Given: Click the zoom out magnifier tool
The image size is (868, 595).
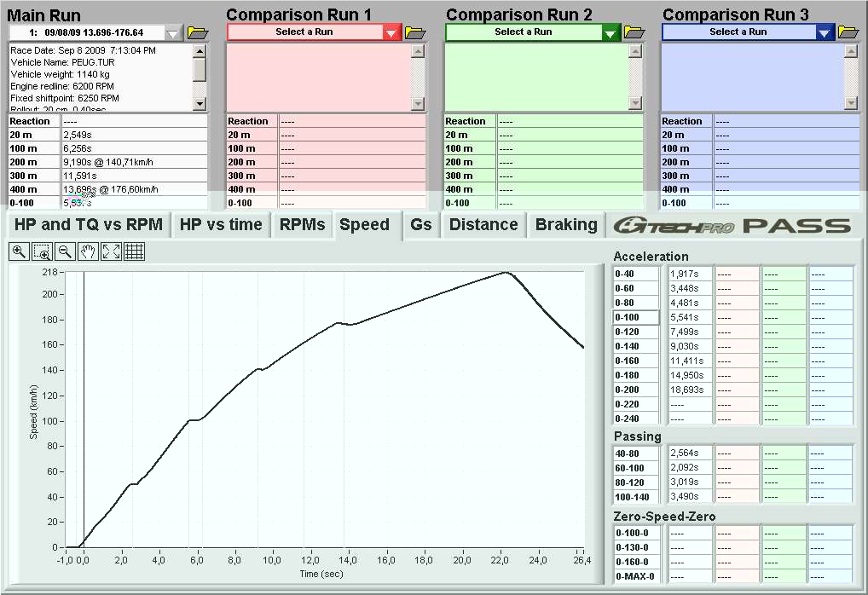Looking at the screenshot, I should pyautogui.click(x=65, y=251).
